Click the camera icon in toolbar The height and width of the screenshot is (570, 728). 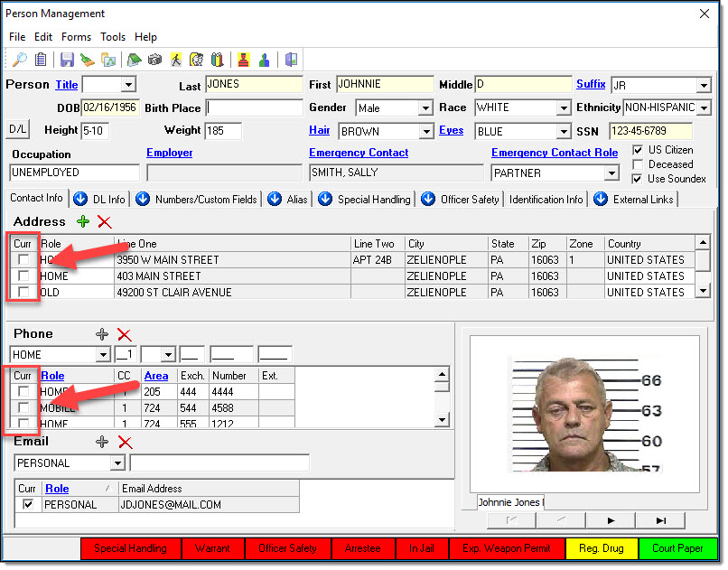(x=154, y=60)
